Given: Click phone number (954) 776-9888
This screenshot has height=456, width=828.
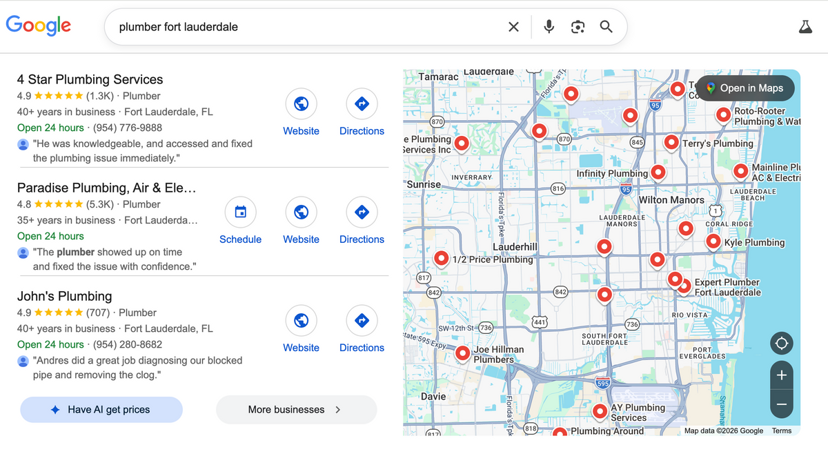Looking at the screenshot, I should click(x=127, y=128).
